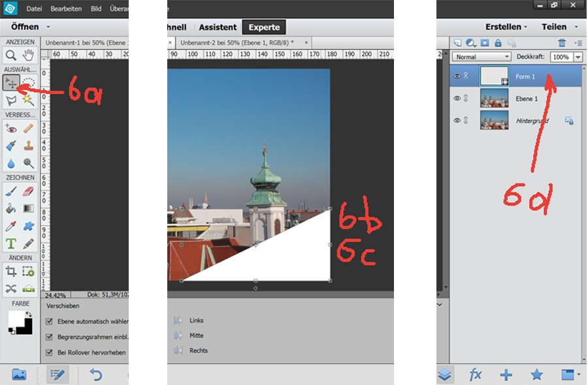Switch to the Assistent tab
Viewport: 588px width, 385px height.
(218, 27)
